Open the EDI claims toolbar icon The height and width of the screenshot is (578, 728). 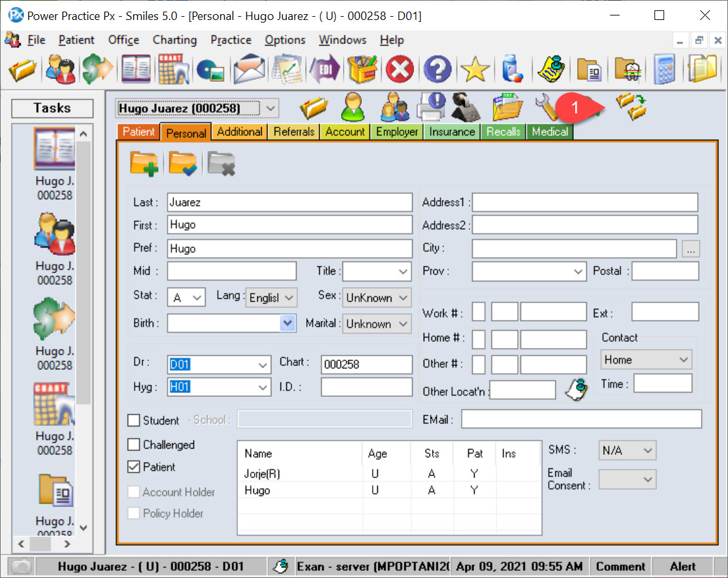click(x=324, y=70)
